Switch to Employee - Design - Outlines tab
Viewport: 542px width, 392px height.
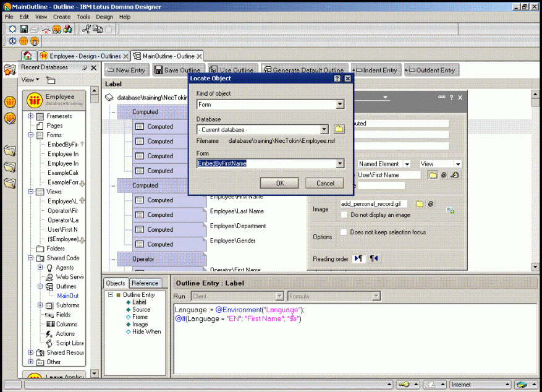coord(82,56)
